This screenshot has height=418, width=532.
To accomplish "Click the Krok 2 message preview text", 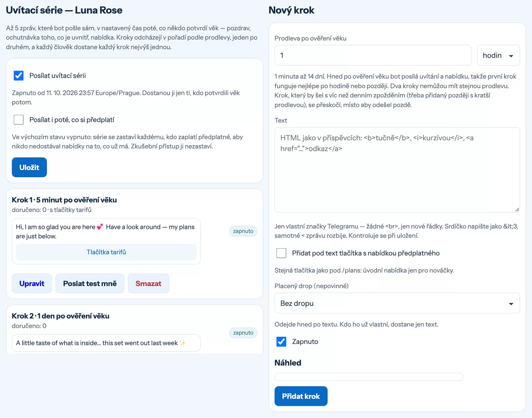I will pos(100,343).
